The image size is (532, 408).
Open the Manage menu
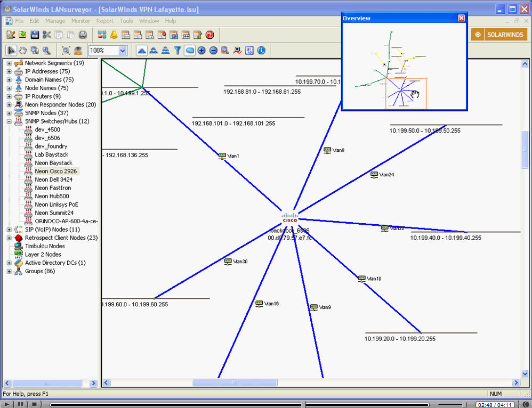click(55, 21)
